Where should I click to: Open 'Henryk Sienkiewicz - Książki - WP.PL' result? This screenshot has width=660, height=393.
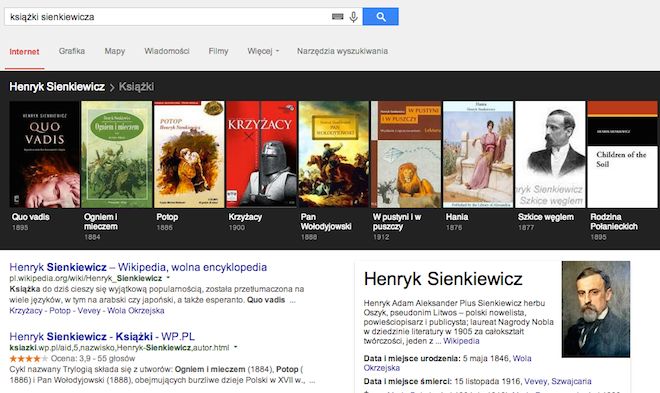pos(102,337)
